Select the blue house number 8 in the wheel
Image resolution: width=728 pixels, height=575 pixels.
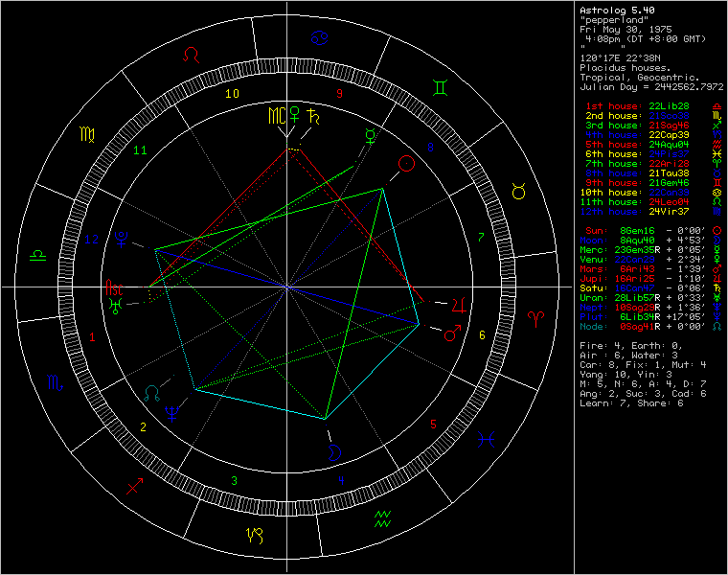430,148
